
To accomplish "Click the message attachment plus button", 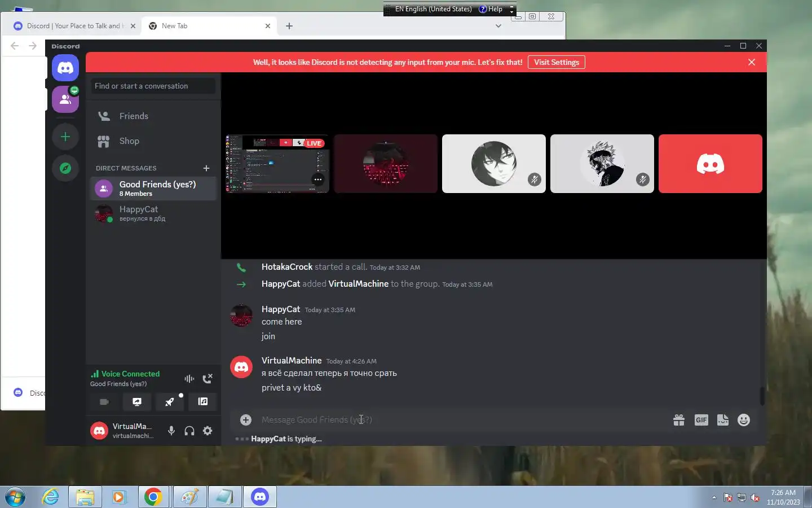I will click(x=246, y=420).
